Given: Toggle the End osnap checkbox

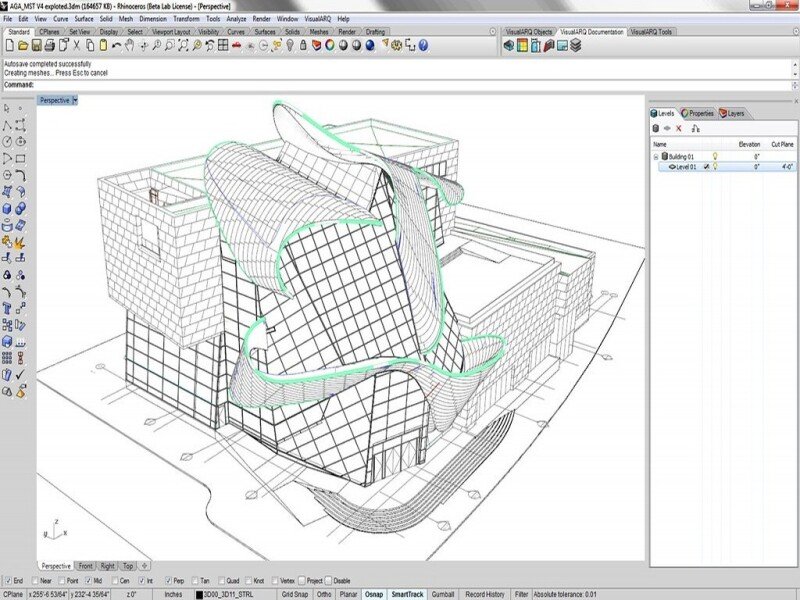Looking at the screenshot, I should click(x=8, y=580).
